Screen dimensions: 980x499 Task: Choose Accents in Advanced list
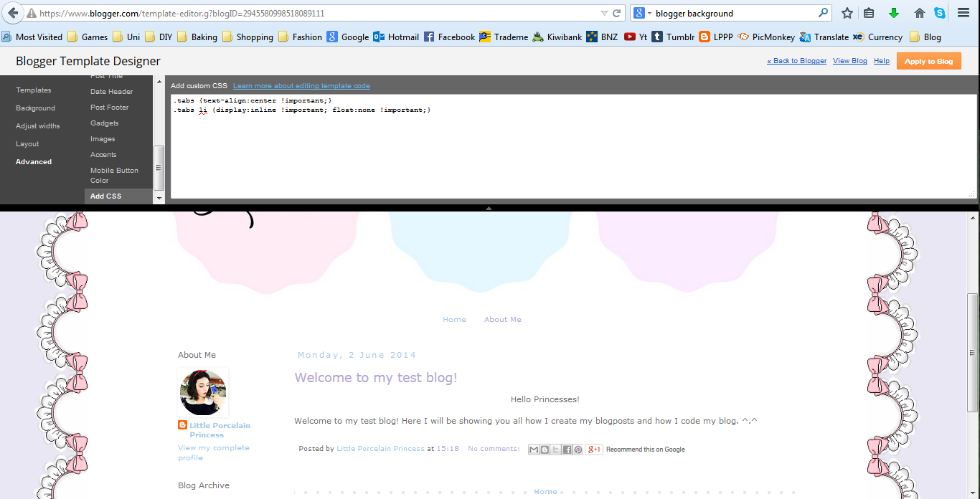pos(103,155)
